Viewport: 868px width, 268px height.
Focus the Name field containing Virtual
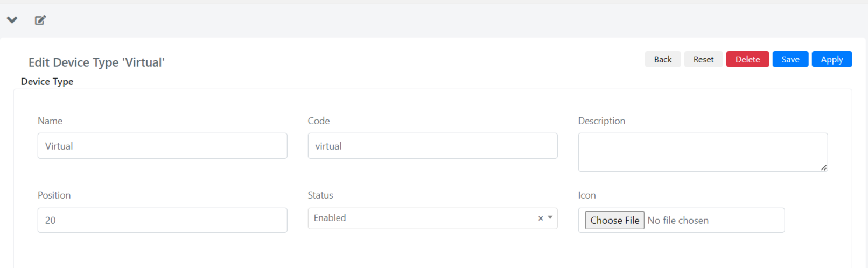(x=162, y=146)
